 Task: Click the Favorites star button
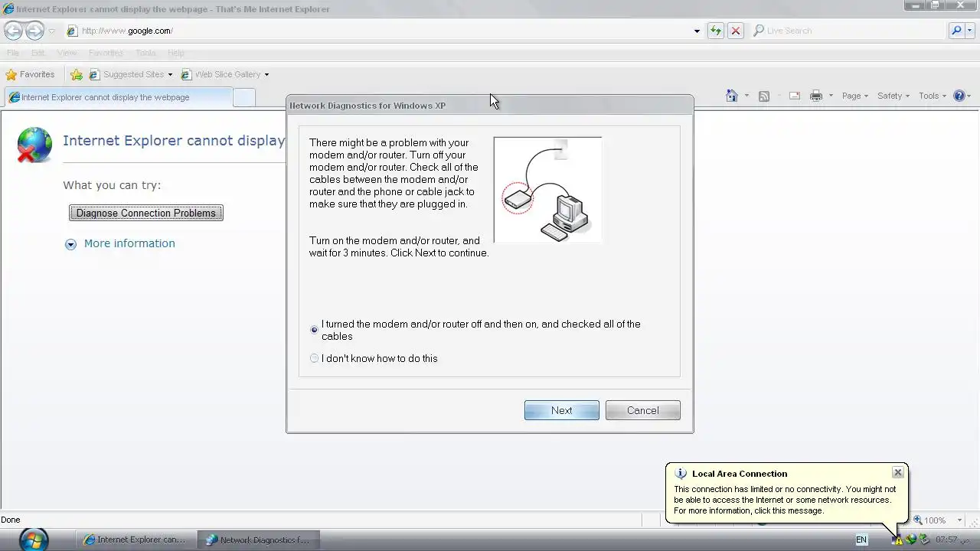coord(30,74)
